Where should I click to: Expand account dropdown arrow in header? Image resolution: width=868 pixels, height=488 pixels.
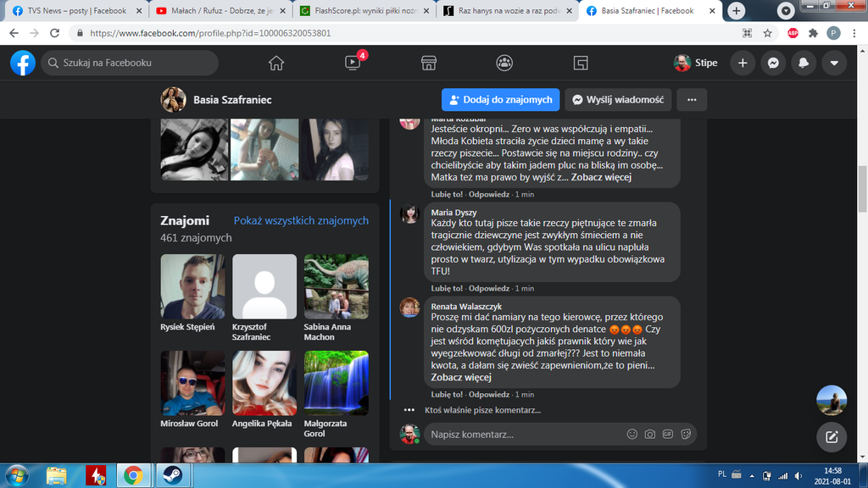tap(834, 63)
